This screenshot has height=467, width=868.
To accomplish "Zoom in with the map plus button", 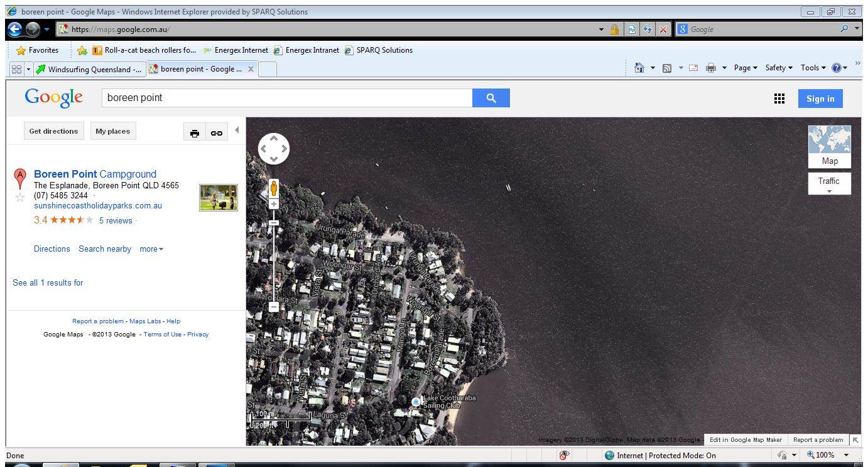I will pyautogui.click(x=274, y=204).
